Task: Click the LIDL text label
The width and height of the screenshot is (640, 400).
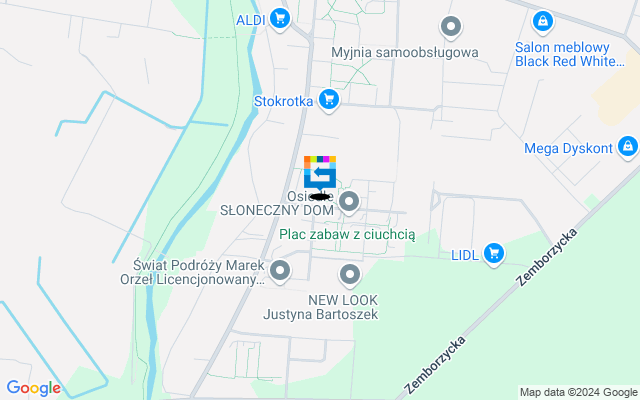Action: (464, 256)
